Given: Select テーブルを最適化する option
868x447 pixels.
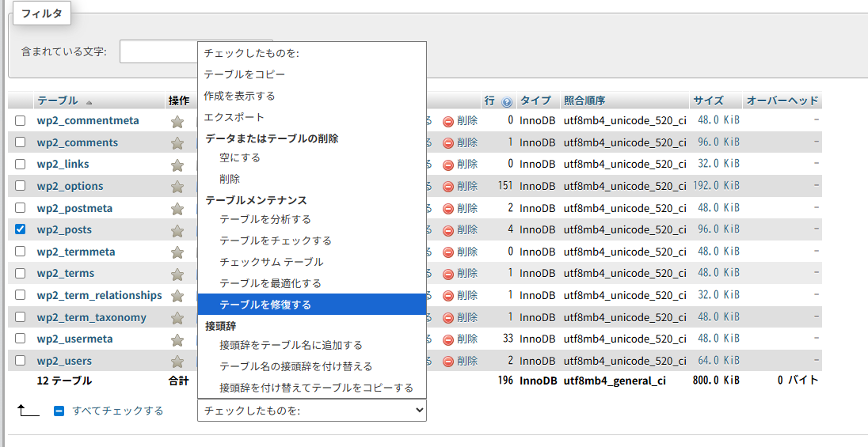Looking at the screenshot, I should pos(312,283).
